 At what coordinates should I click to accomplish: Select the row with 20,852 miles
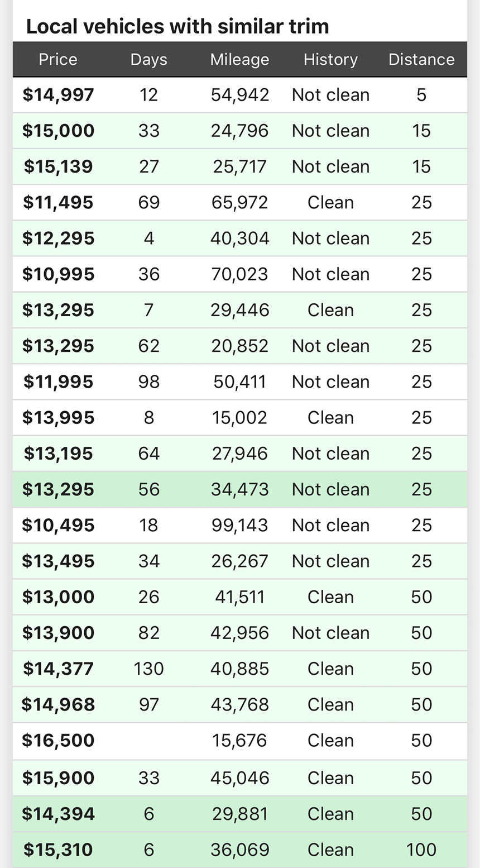[239, 346]
